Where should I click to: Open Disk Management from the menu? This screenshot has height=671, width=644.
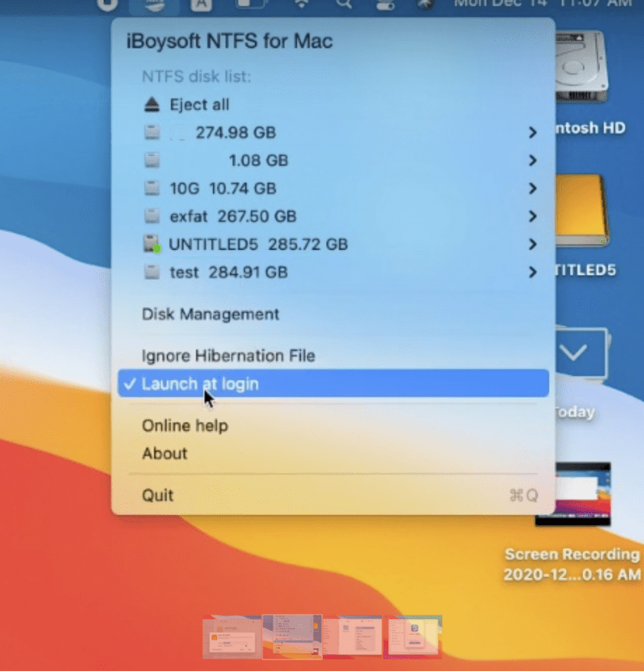210,314
